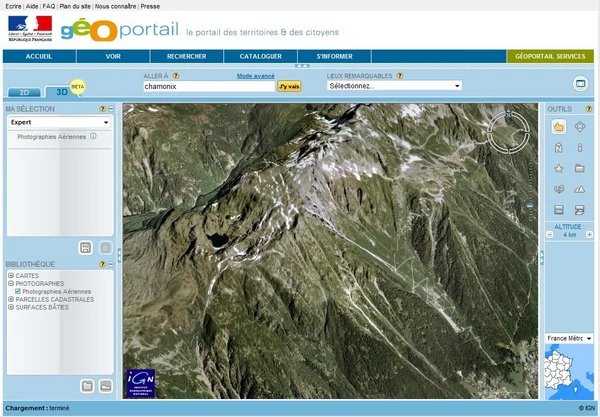Open the RECHERCHER menu
The height and width of the screenshot is (417, 600).
187,56
